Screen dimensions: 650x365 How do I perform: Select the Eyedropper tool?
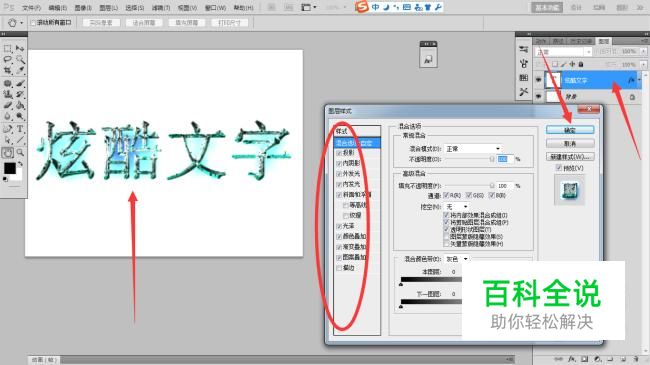tap(20, 71)
